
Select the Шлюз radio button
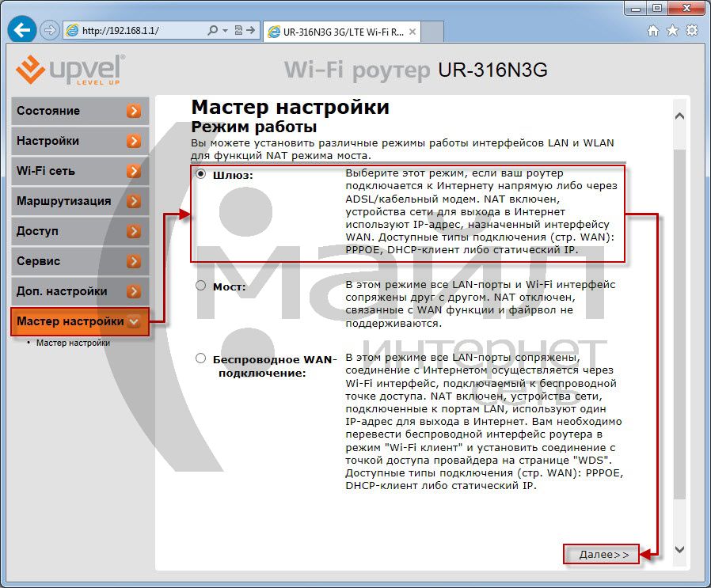tap(200, 174)
